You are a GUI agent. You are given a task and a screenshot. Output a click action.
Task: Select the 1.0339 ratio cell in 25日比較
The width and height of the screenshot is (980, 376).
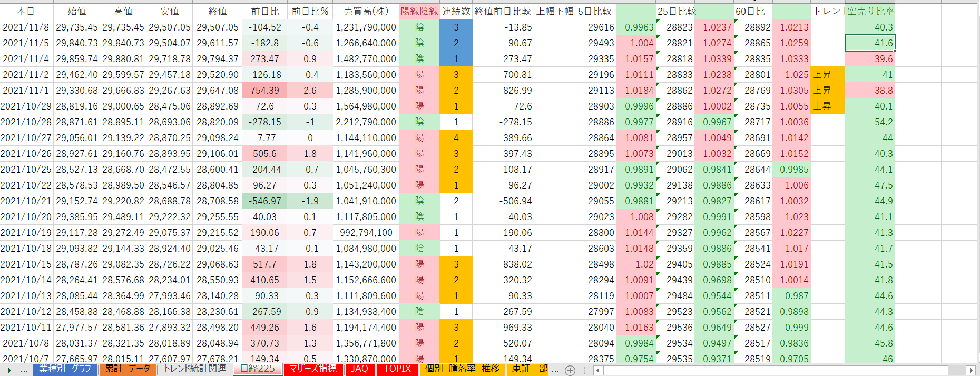pyautogui.click(x=714, y=58)
